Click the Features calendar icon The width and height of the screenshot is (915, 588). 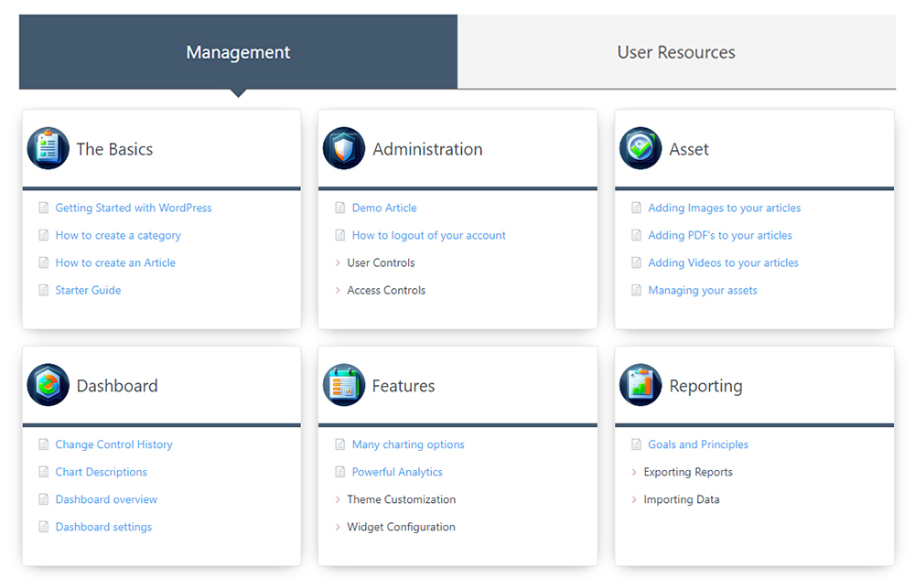click(x=344, y=385)
